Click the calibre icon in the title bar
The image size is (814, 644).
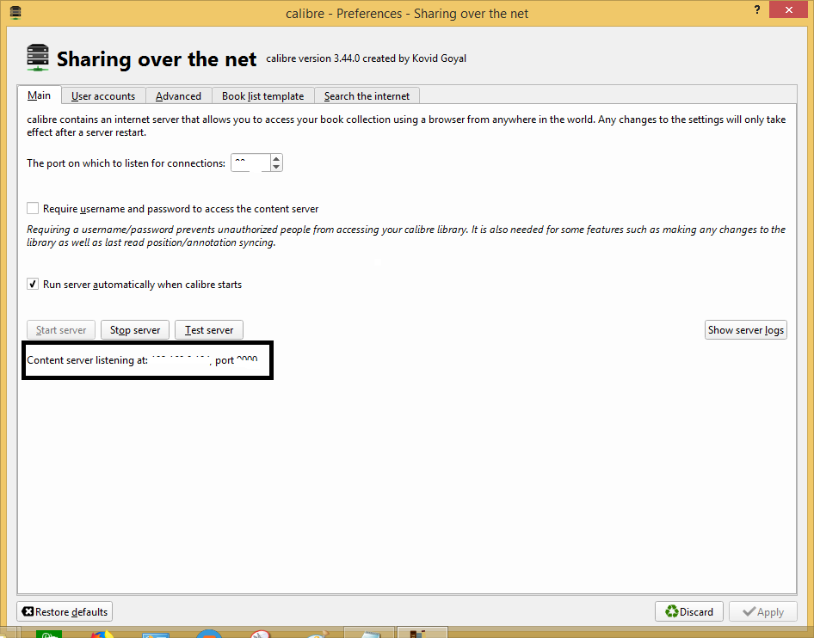pos(15,12)
